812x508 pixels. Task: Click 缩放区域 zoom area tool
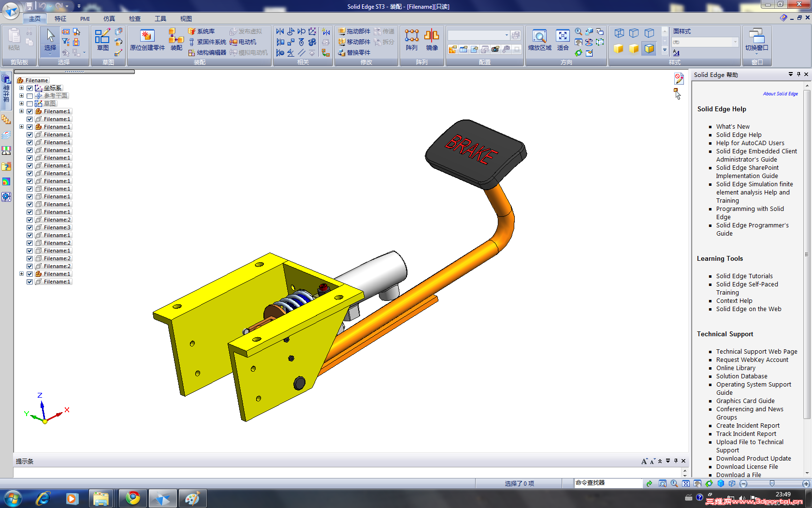coord(540,39)
